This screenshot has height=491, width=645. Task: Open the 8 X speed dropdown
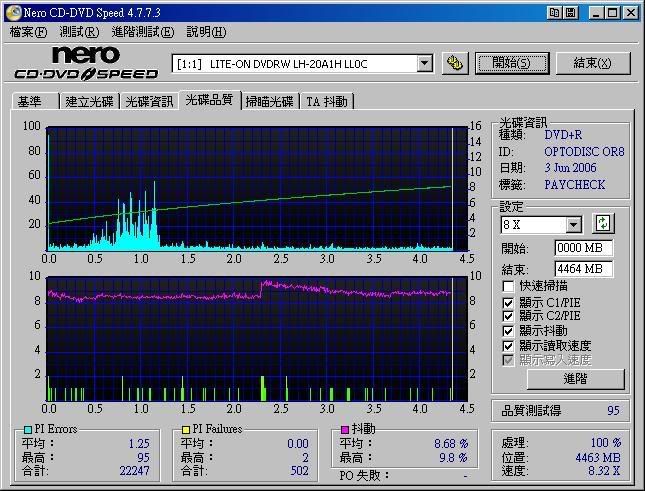click(573, 225)
